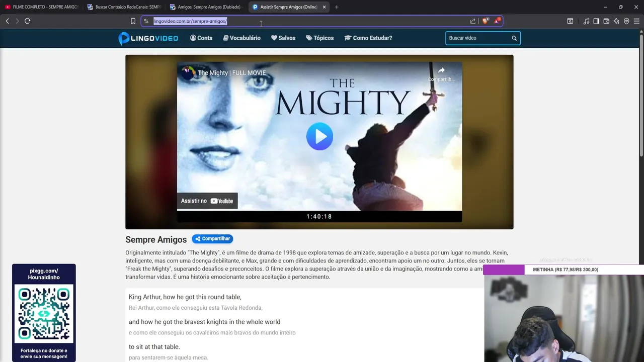This screenshot has height=362, width=644.
Task: Click the blue Compartilhar button
Action: [212, 239]
